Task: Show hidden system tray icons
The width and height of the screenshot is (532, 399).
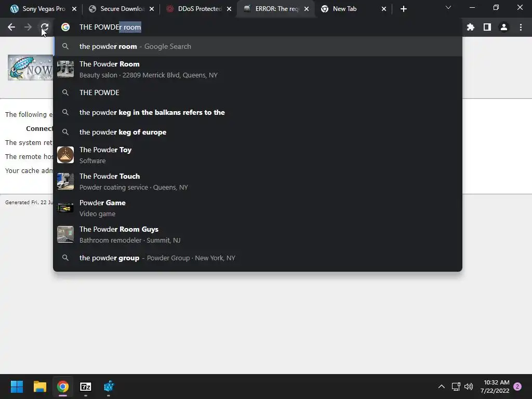Action: click(442, 387)
